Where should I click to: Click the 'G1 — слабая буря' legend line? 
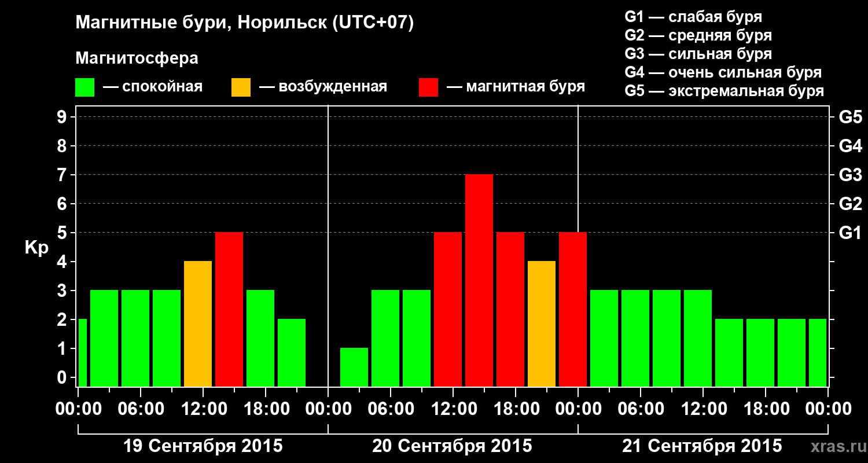pyautogui.click(x=693, y=17)
